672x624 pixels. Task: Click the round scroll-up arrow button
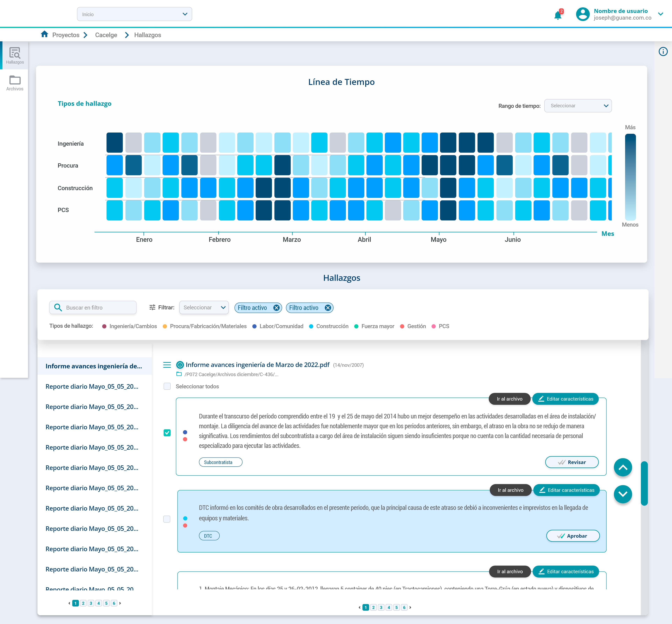[x=623, y=467]
